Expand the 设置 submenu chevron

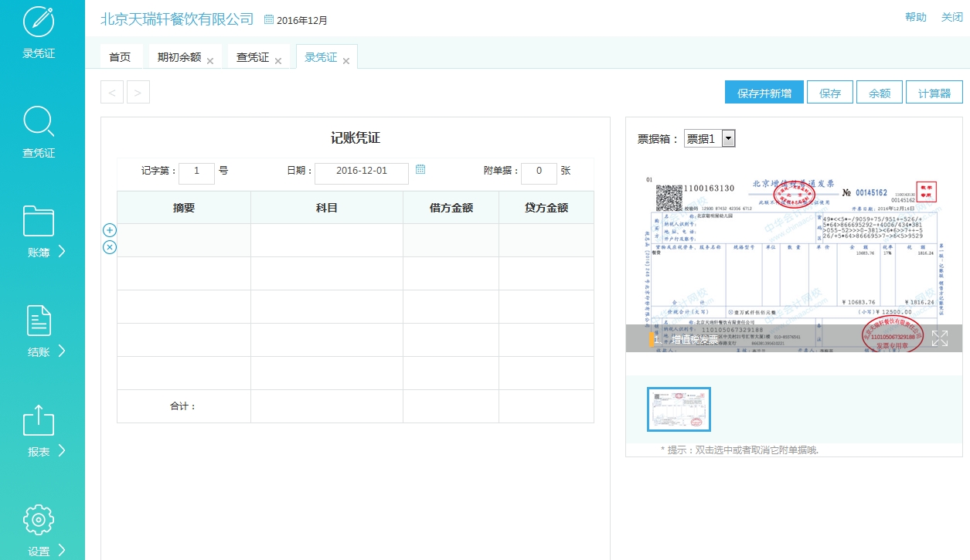[62, 551]
